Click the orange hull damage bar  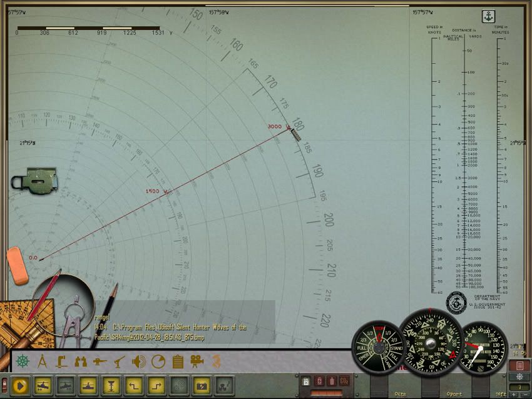326,393
